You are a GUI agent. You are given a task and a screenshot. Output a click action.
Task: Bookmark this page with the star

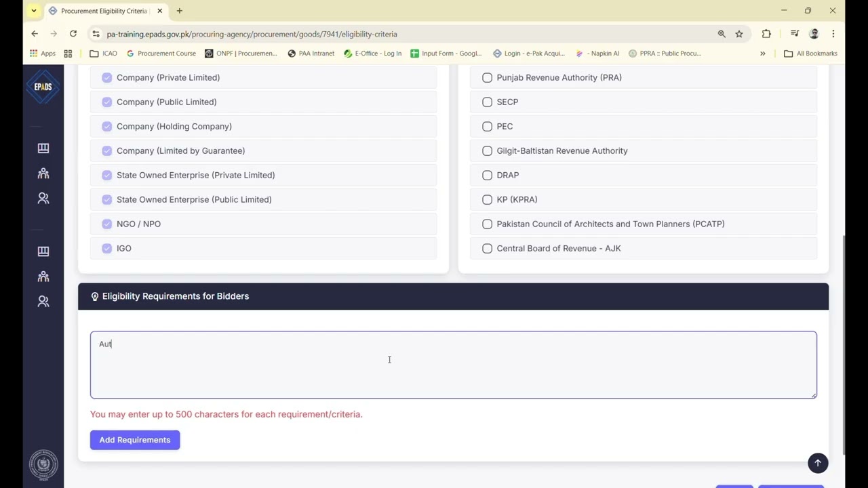739,34
